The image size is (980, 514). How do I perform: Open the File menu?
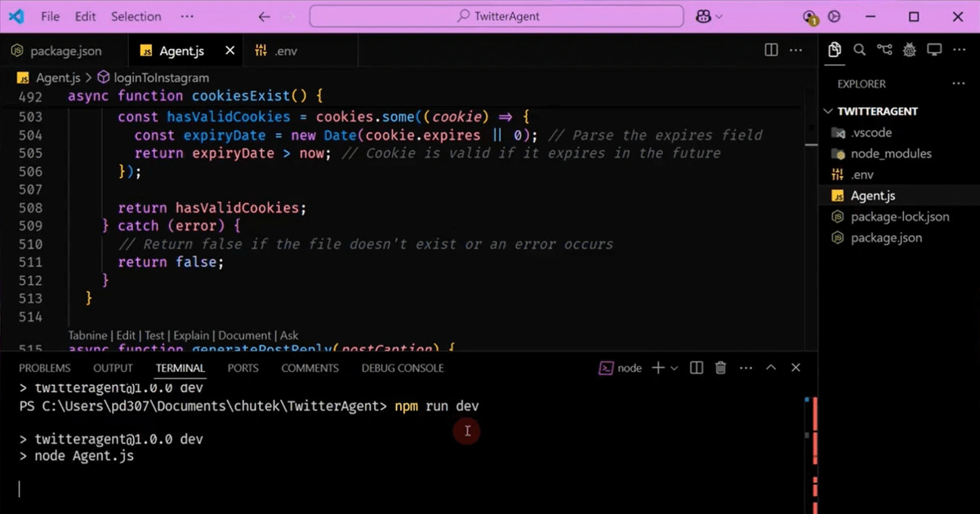click(x=50, y=16)
